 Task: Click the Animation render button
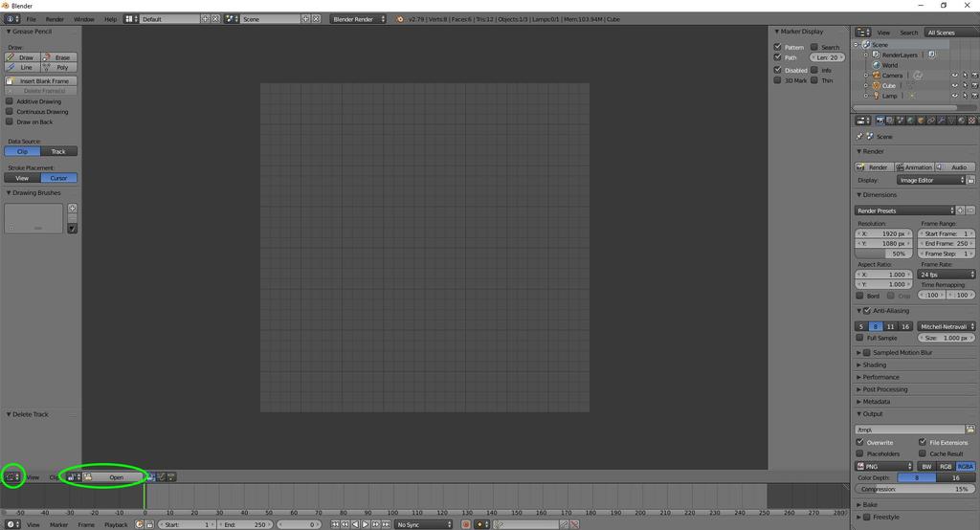click(x=914, y=166)
